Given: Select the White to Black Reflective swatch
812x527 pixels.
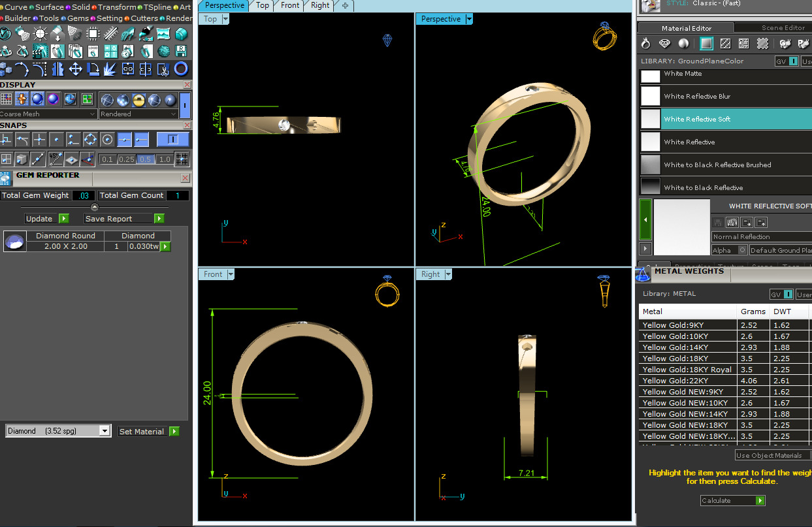Looking at the screenshot, I should point(651,187).
